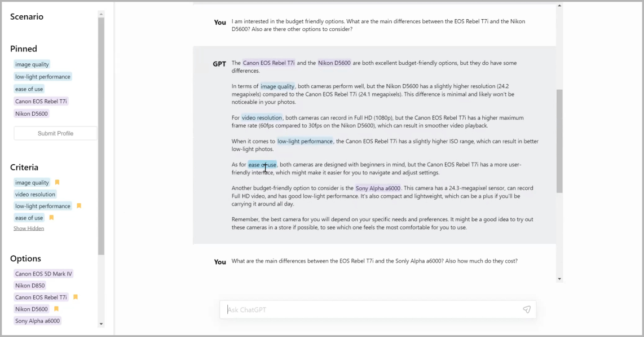
Task: Open the Show Hidden link under Criteria
Action: tap(29, 229)
